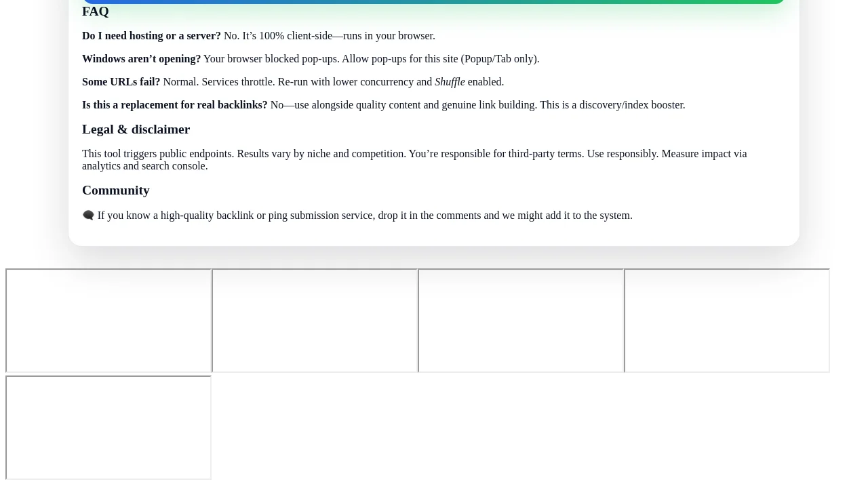Select the question "Do I need hosting or a server?"
This screenshot has width=868, height=488.
pyautogui.click(x=151, y=36)
